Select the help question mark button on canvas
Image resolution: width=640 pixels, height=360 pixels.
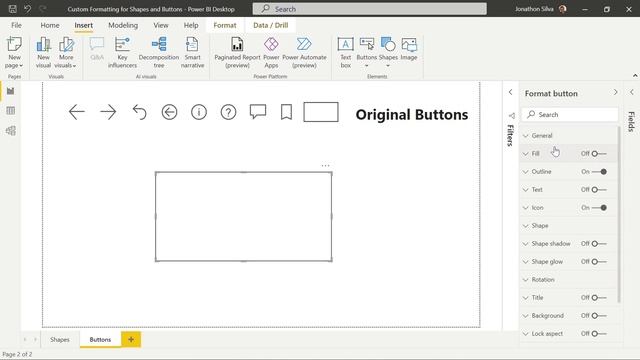tap(228, 112)
